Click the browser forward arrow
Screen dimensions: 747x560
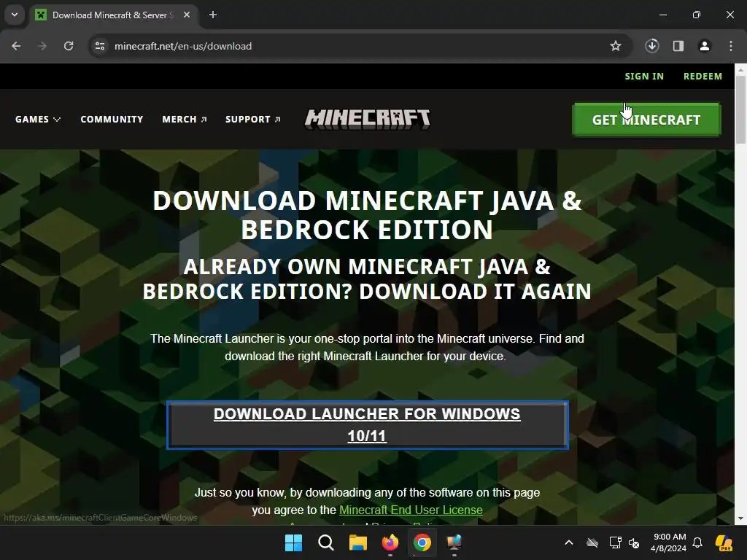pos(42,46)
